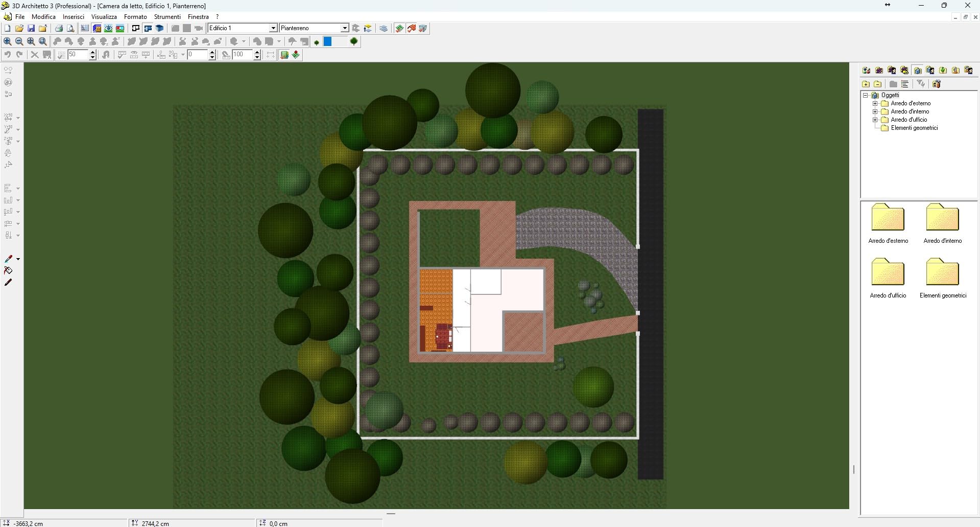Click the help question mark menu
The height and width of the screenshot is (527, 980).
pyautogui.click(x=217, y=17)
